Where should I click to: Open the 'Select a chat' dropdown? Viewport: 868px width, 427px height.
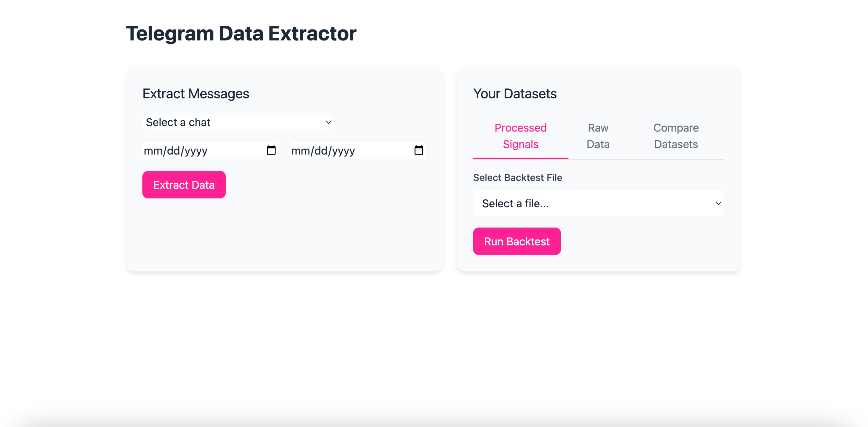click(x=238, y=122)
